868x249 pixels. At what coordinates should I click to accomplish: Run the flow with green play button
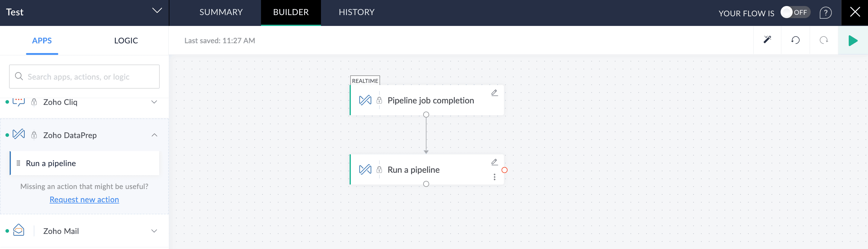[853, 40]
